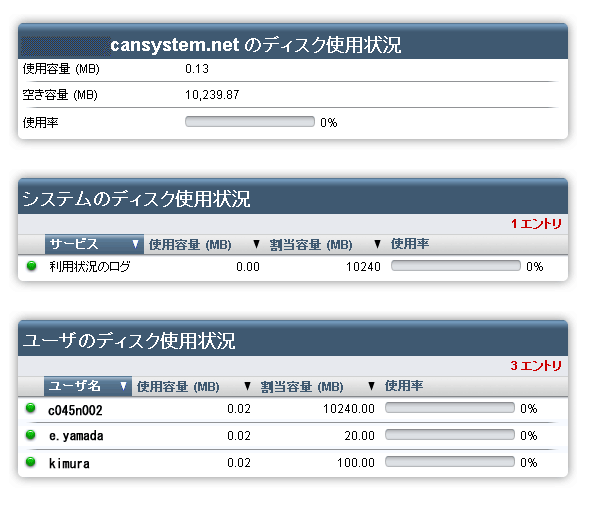
Task: Click the usage rate bar for the kimura row
Action: click(450, 461)
